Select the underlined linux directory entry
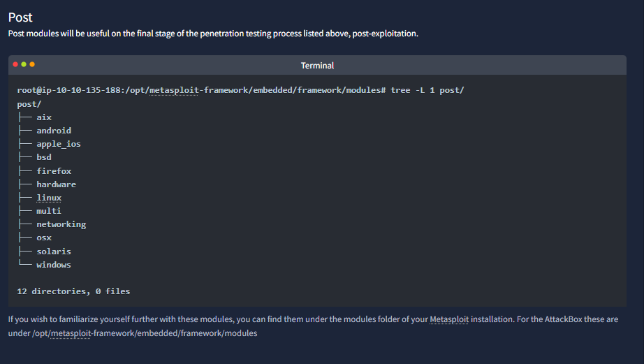644x364 pixels. [x=49, y=198]
